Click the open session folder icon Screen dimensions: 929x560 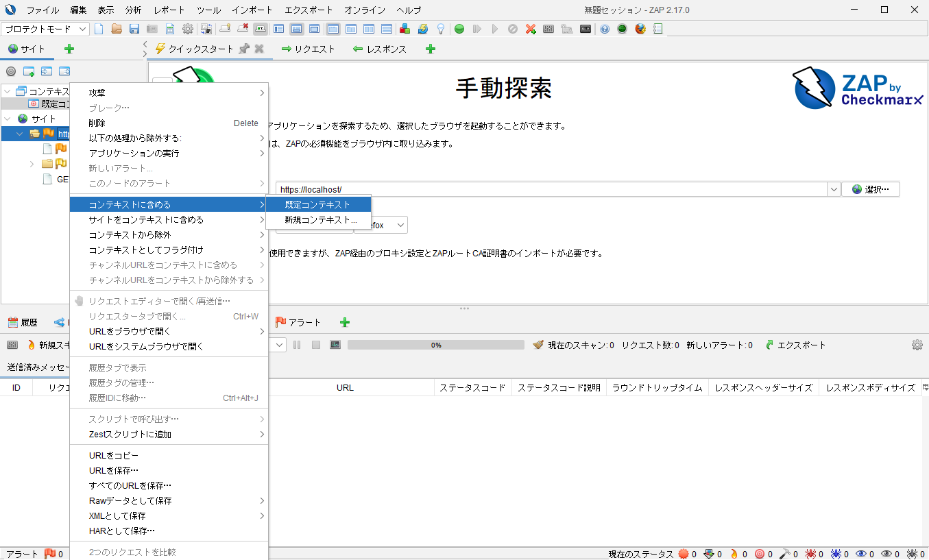click(117, 29)
